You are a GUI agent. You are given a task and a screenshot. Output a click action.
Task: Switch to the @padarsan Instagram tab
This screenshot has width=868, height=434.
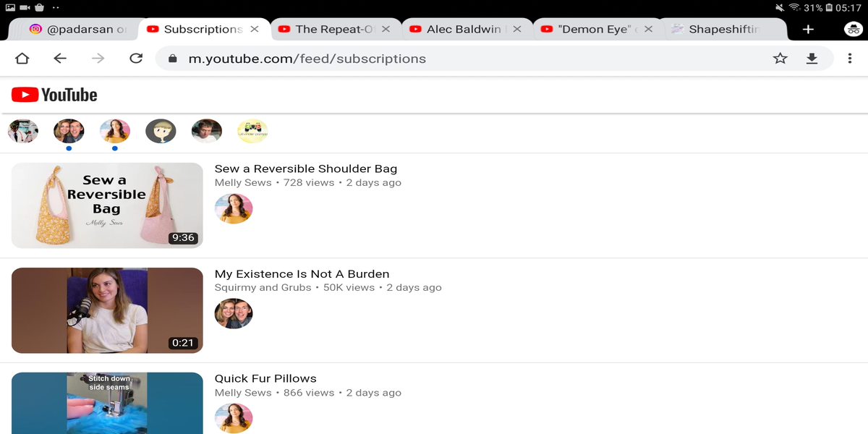(x=77, y=30)
